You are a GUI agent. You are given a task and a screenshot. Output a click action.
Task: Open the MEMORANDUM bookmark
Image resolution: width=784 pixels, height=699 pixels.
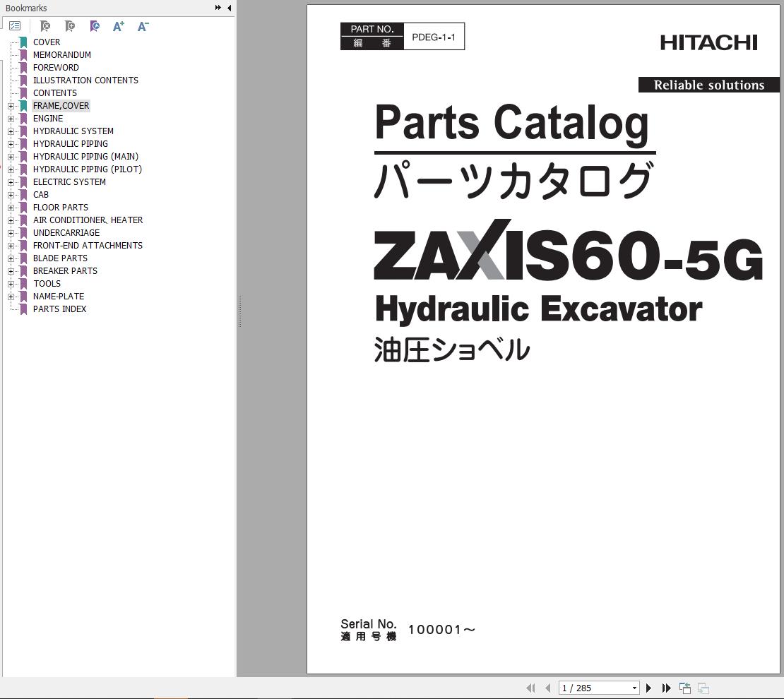click(x=62, y=55)
